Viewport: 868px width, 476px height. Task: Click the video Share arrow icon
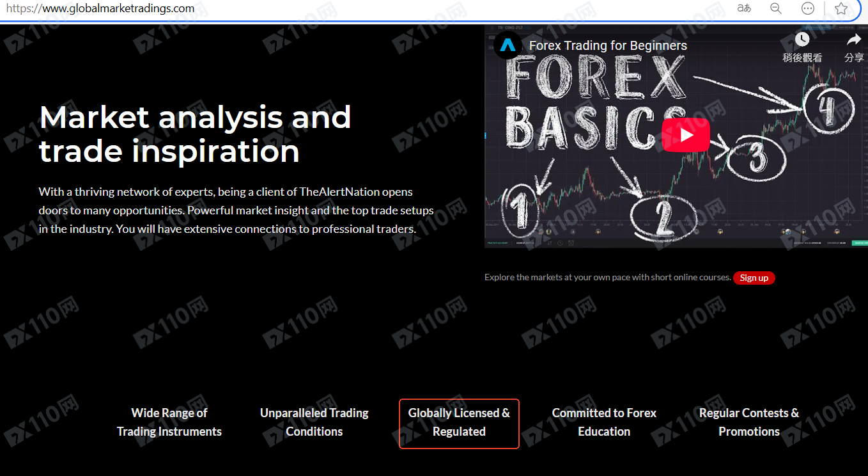(x=854, y=40)
